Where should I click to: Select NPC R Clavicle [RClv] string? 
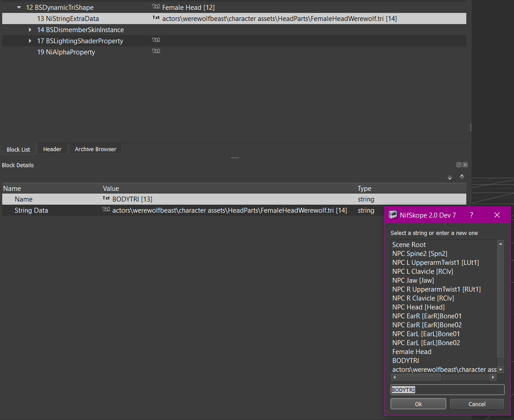pyautogui.click(x=423, y=298)
